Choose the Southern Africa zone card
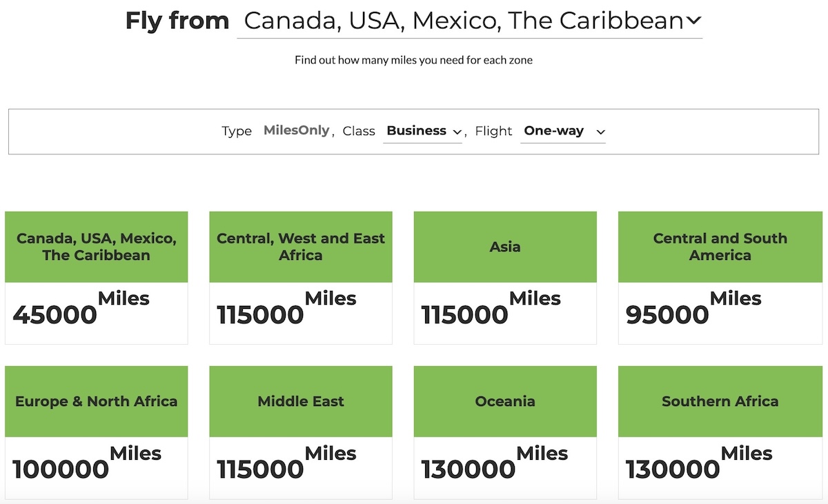The width and height of the screenshot is (828, 504). (x=720, y=432)
